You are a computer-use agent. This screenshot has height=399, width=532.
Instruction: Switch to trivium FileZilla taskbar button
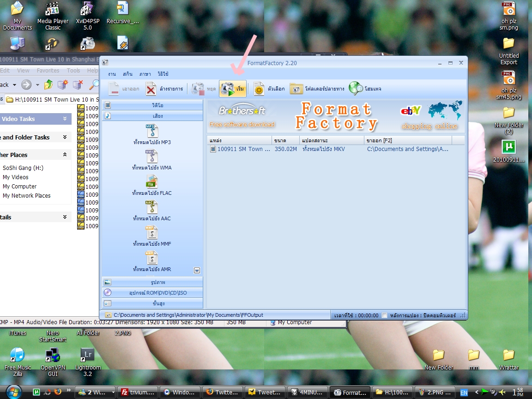click(x=138, y=392)
